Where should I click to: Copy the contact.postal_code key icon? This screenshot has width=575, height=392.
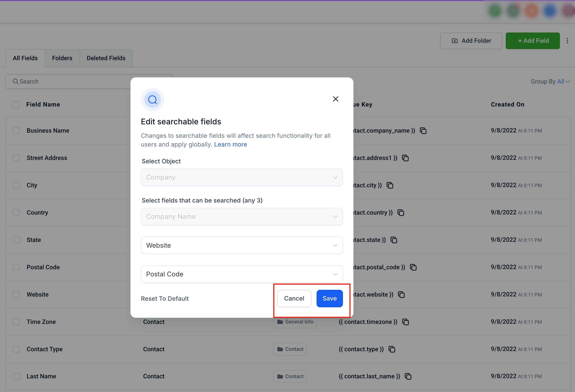(x=413, y=267)
